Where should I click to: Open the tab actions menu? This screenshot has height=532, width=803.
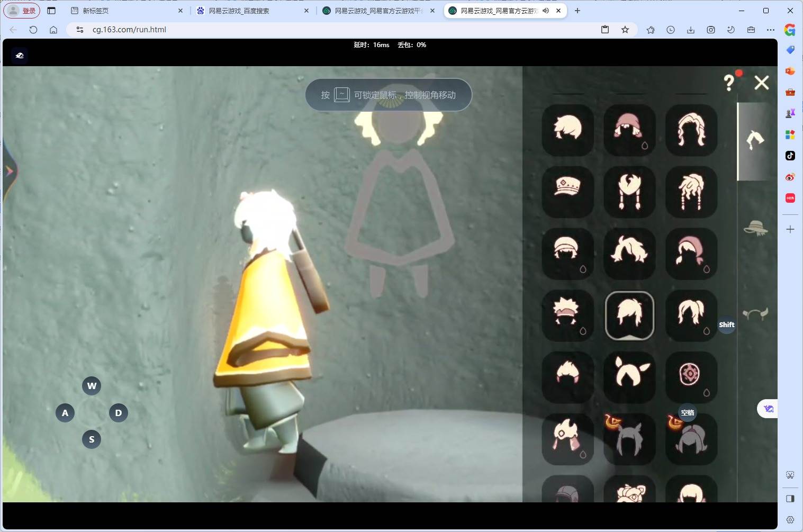coord(51,11)
